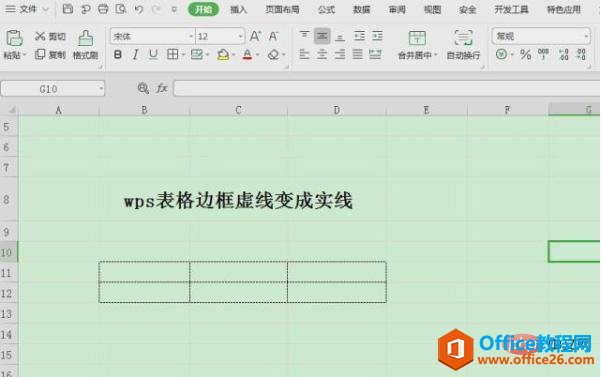Viewport: 601px width, 377px height.
Task: Apply the thousands separator format
Action: click(544, 54)
